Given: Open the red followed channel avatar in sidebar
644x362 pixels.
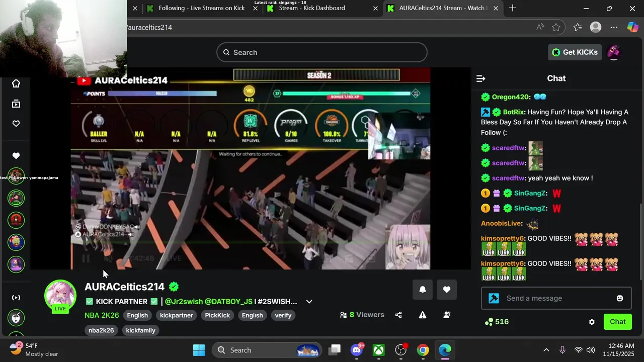Looking at the screenshot, I should [16, 220].
